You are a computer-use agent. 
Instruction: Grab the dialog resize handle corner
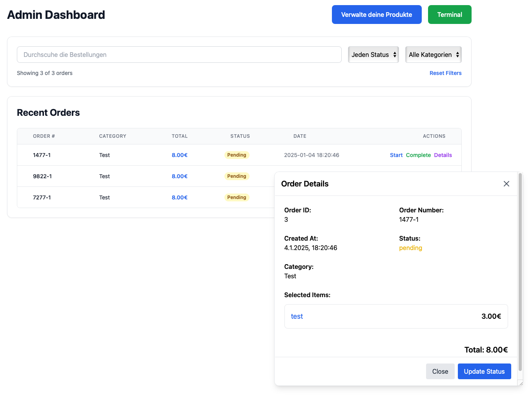(520, 383)
